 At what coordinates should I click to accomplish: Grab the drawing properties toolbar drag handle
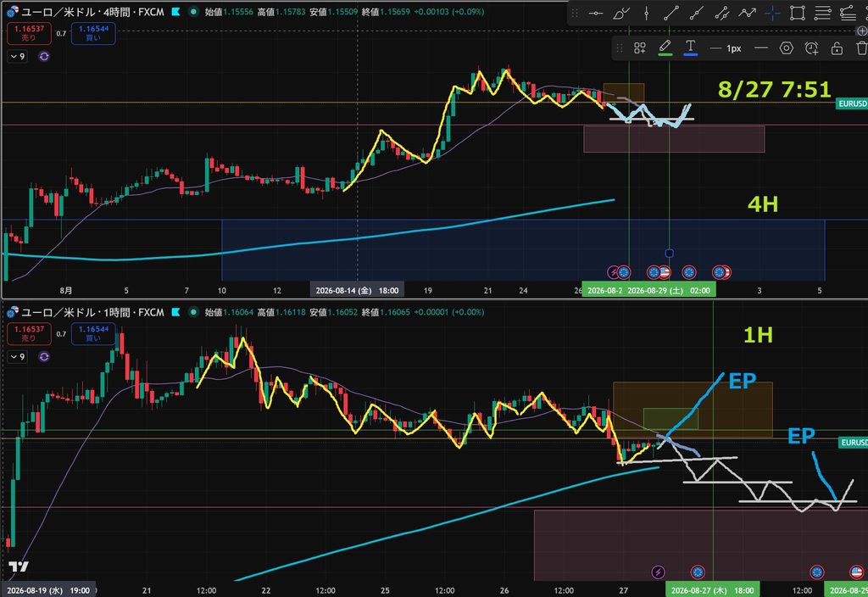point(620,48)
